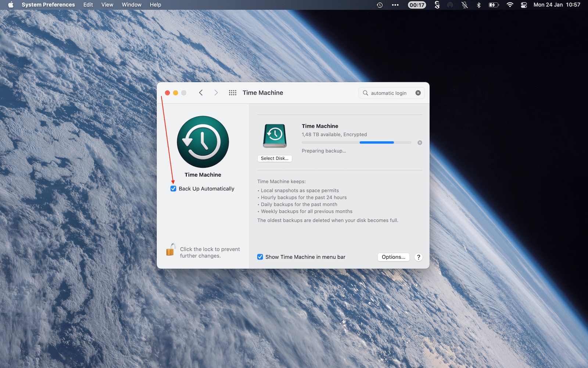Click the lock to prevent further changes
This screenshot has height=368, width=588.
(x=171, y=250)
